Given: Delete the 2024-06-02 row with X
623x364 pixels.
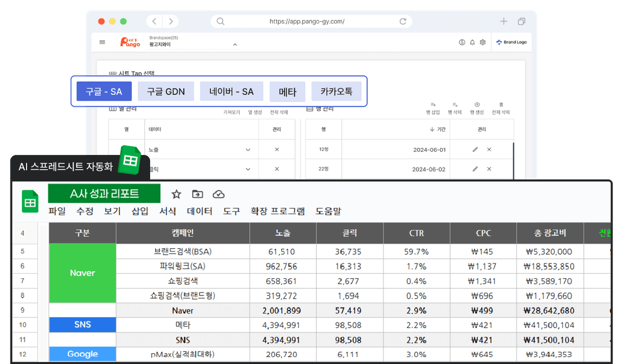Looking at the screenshot, I should coord(489,169).
